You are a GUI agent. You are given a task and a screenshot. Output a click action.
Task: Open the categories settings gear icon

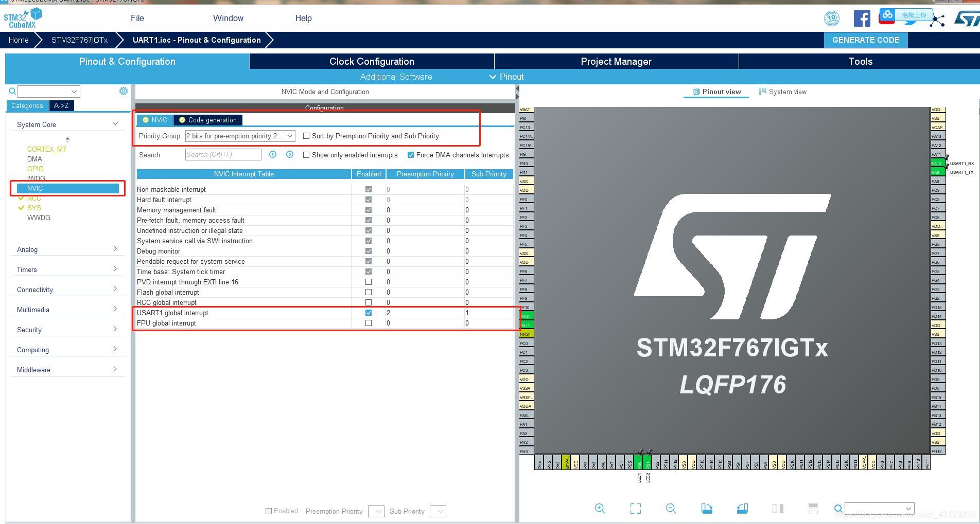pos(124,91)
